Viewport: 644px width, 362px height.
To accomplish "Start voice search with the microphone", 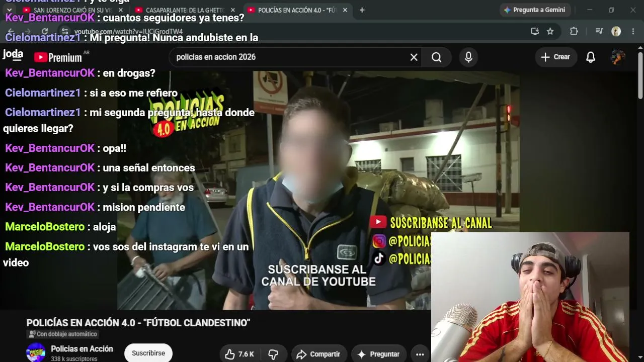I will click(x=468, y=57).
